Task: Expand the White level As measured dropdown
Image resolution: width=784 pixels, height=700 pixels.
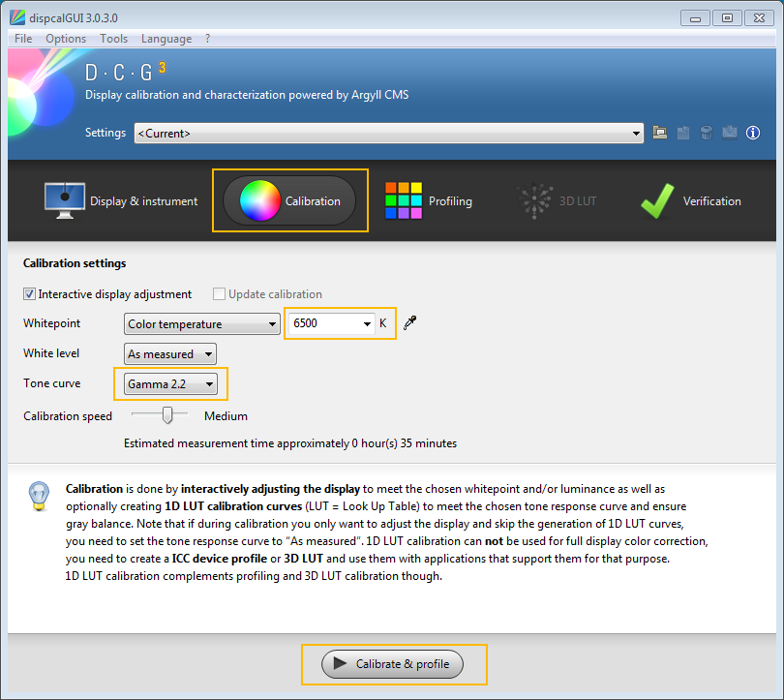Action: [170, 354]
